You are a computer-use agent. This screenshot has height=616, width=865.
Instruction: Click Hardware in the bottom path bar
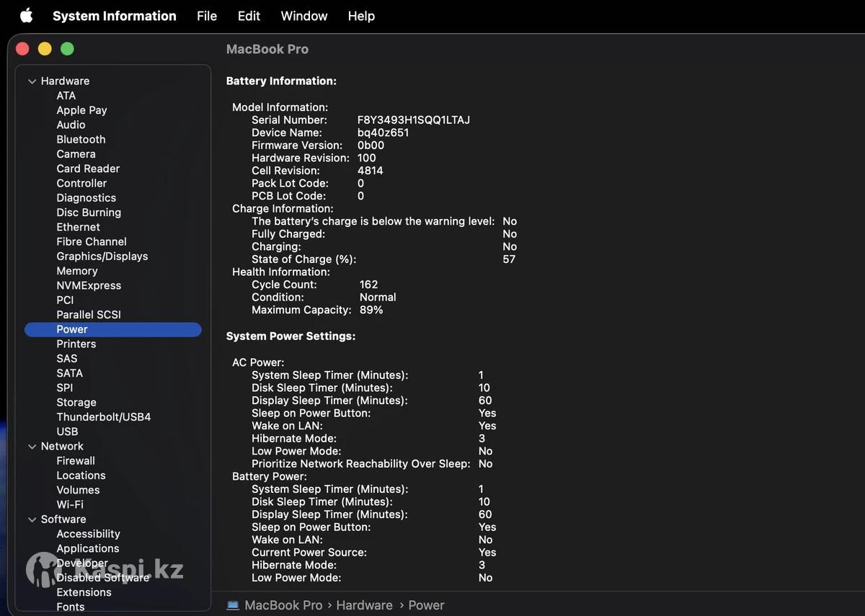pyautogui.click(x=364, y=605)
